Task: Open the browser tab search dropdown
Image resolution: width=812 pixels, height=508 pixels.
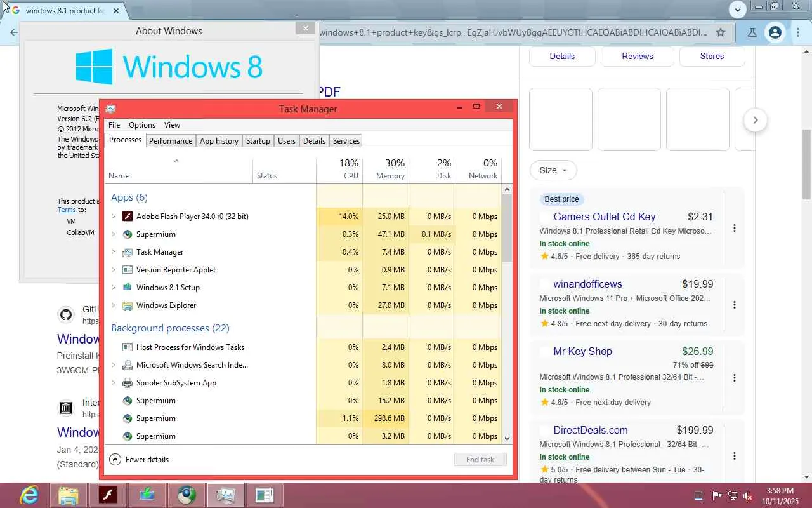Action: pos(737,10)
